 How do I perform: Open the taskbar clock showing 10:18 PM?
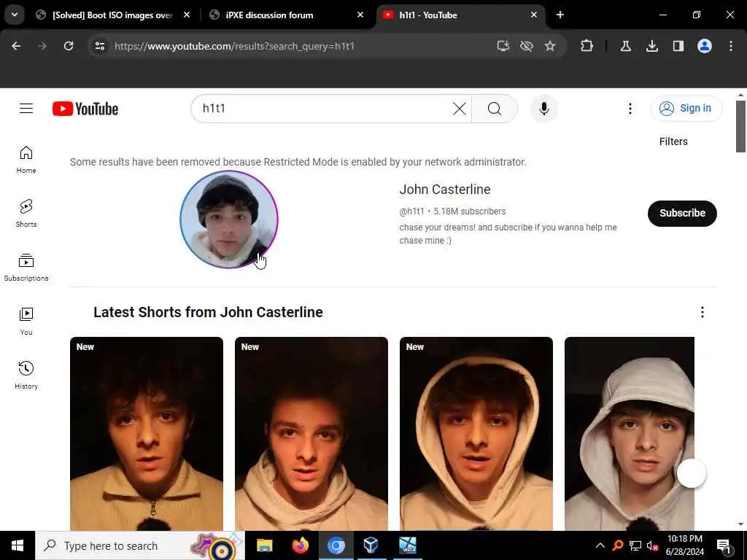click(684, 545)
